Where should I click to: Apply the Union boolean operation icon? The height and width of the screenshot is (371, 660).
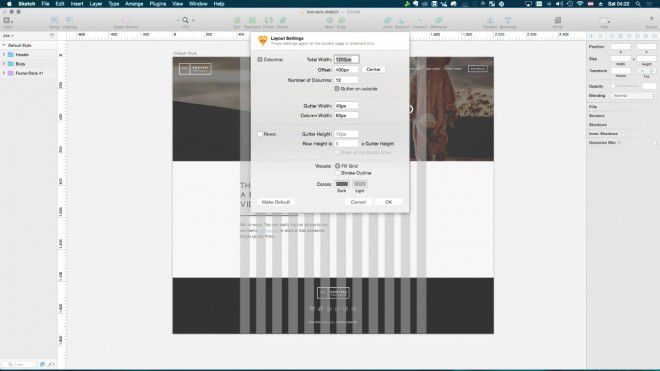[387, 20]
